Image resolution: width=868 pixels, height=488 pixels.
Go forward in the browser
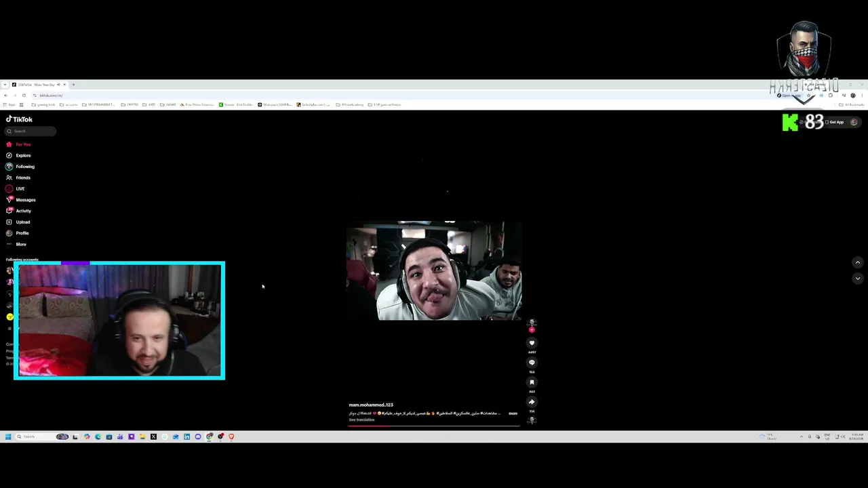[14, 96]
